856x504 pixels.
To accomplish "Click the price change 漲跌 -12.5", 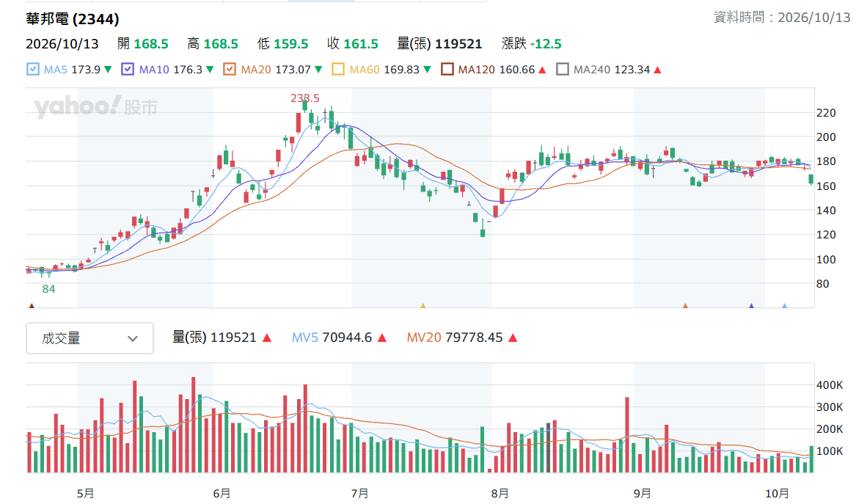I will 532,44.
